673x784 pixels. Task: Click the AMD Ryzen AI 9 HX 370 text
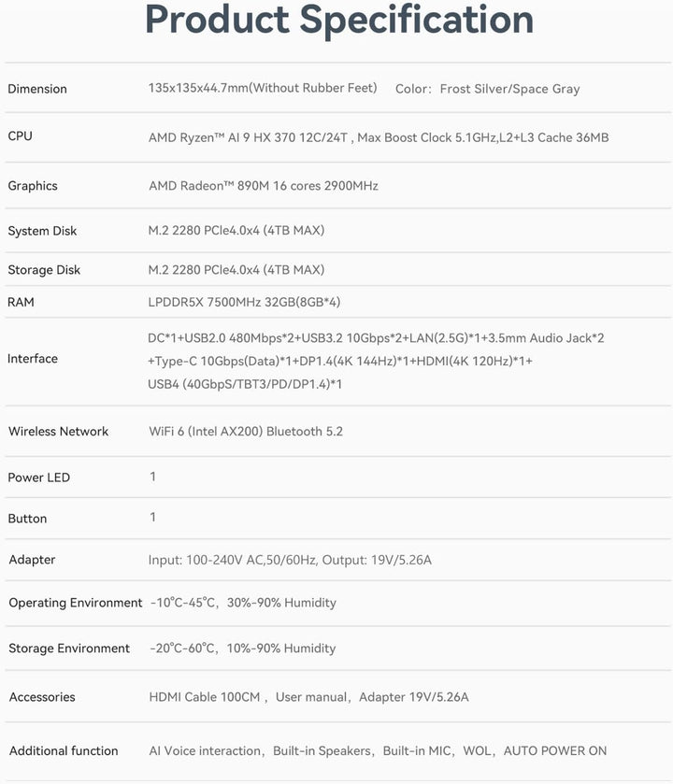coord(249,137)
